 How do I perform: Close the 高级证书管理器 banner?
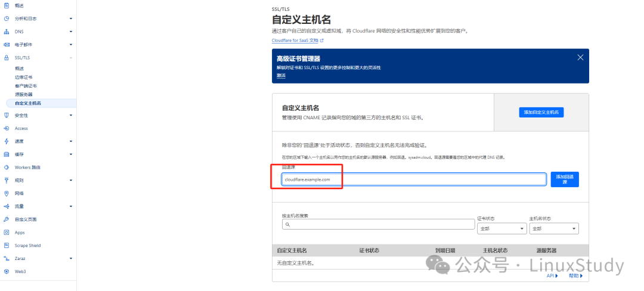tap(580, 58)
